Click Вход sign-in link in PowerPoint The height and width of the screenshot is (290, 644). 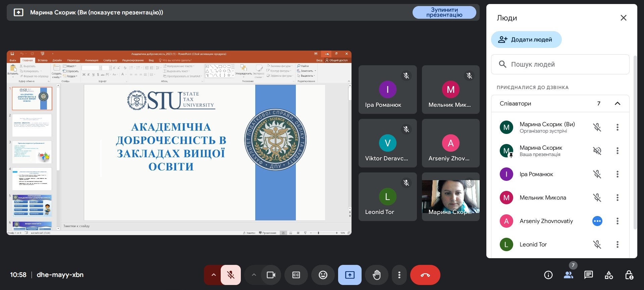[319, 60]
